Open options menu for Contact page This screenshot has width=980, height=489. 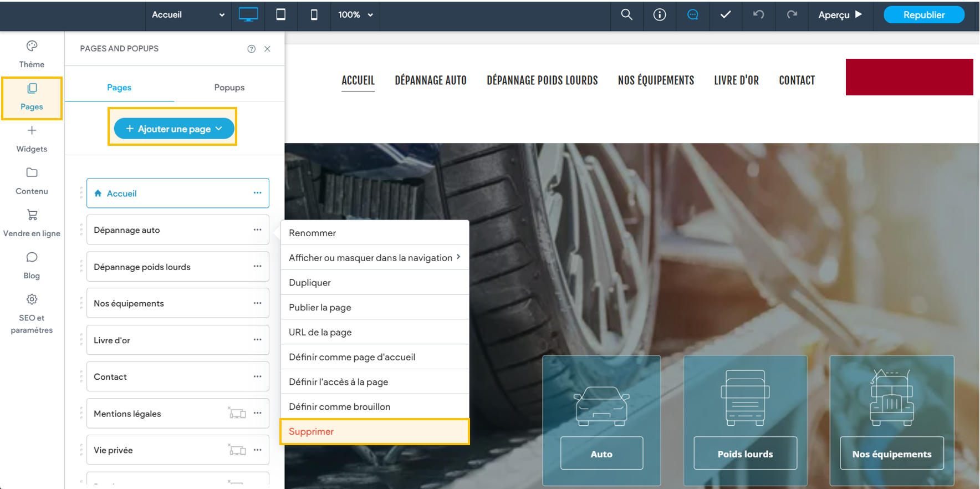point(258,376)
